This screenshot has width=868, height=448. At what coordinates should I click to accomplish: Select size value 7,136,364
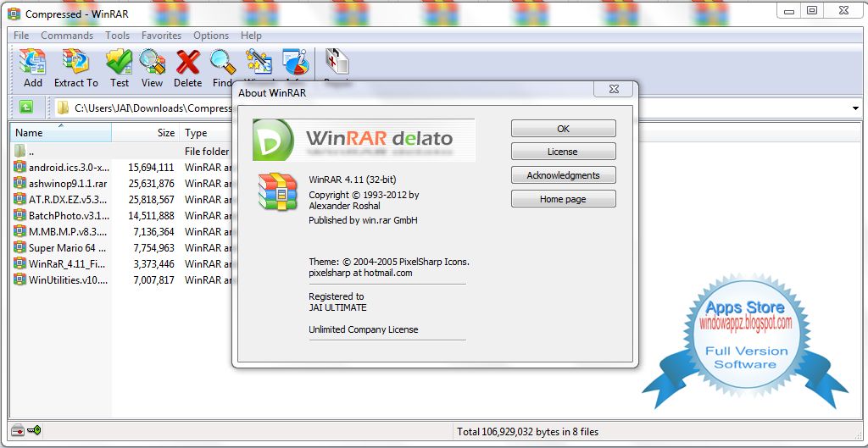[153, 231]
